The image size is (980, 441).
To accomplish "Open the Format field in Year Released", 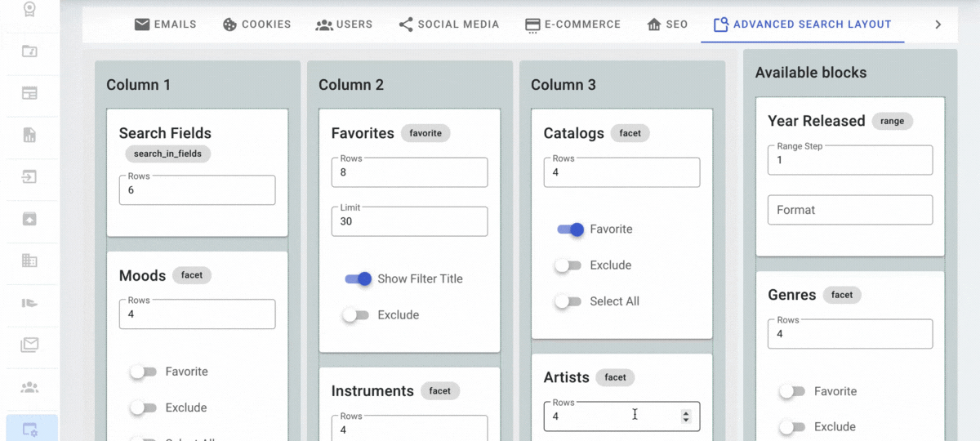I will [x=849, y=210].
